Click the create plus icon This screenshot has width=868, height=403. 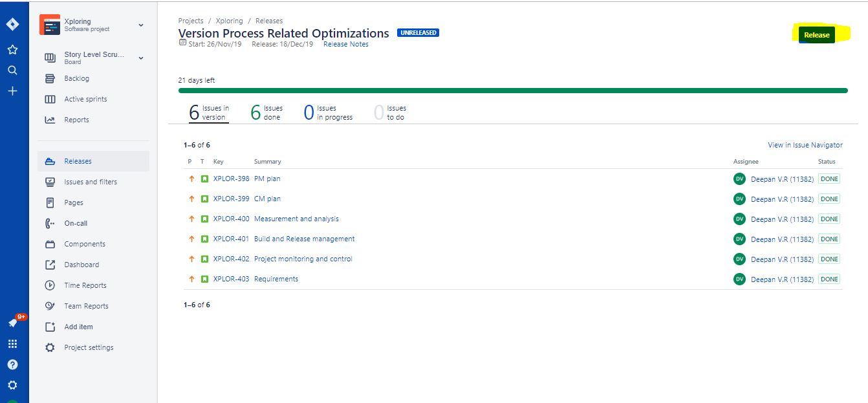pos(12,91)
